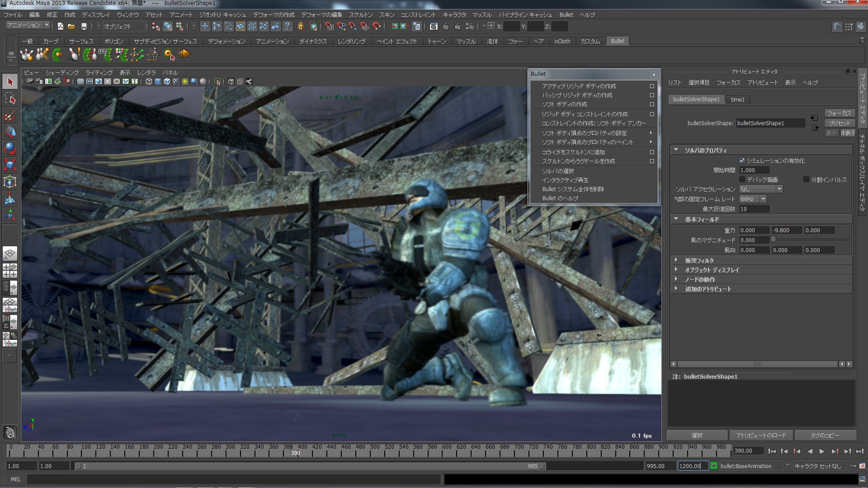868x488 pixels.
Task: Switch to the time1 tab
Action: [737, 99]
